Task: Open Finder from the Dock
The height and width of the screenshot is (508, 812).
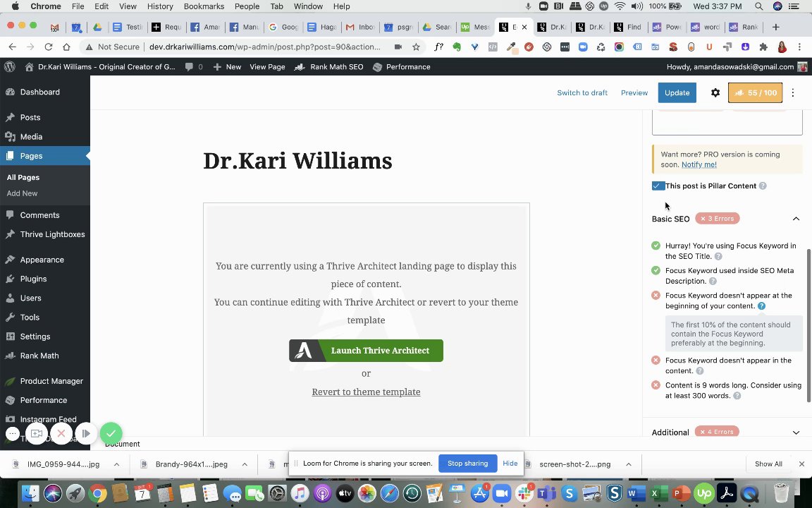Action: click(x=30, y=493)
